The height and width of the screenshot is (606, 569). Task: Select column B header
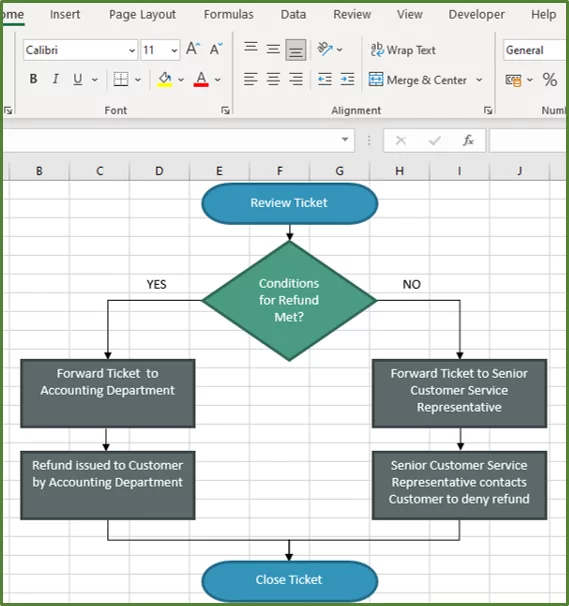pos(39,171)
